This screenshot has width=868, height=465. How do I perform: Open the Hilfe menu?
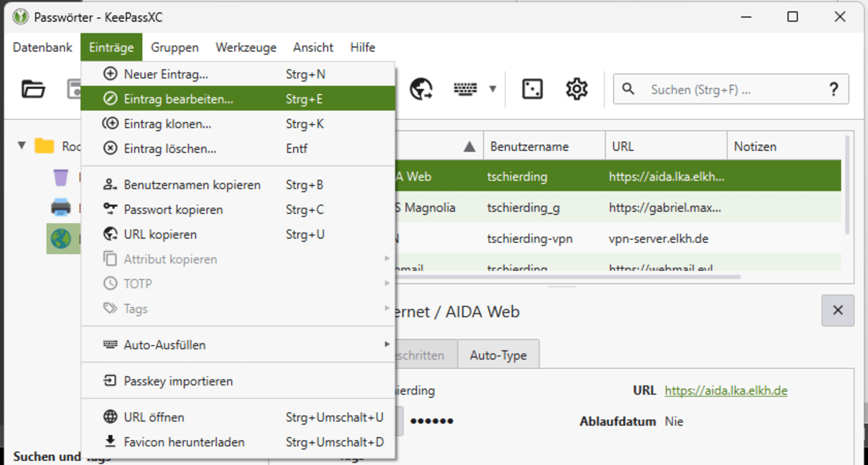point(363,47)
